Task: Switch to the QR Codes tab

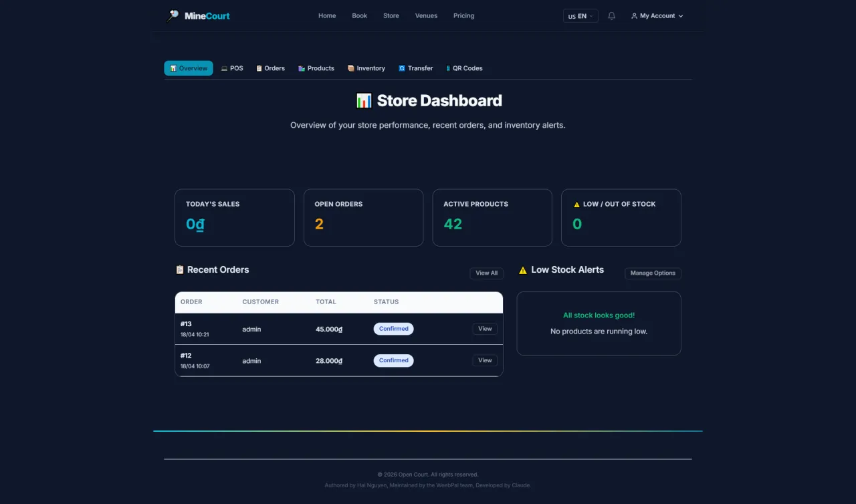Action: coord(464,68)
